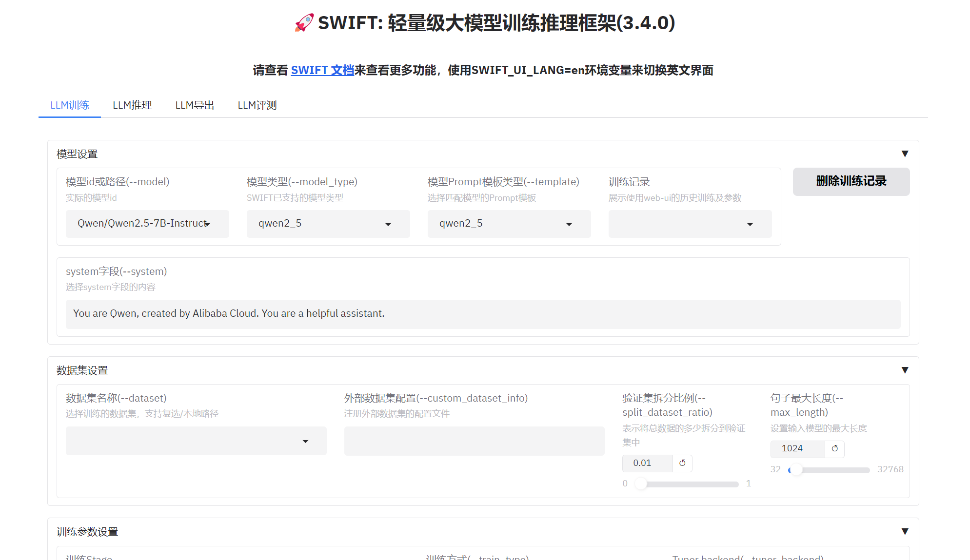Collapse the 模型设置 section triangle
Viewport: 970px width, 560px height.
[905, 154]
